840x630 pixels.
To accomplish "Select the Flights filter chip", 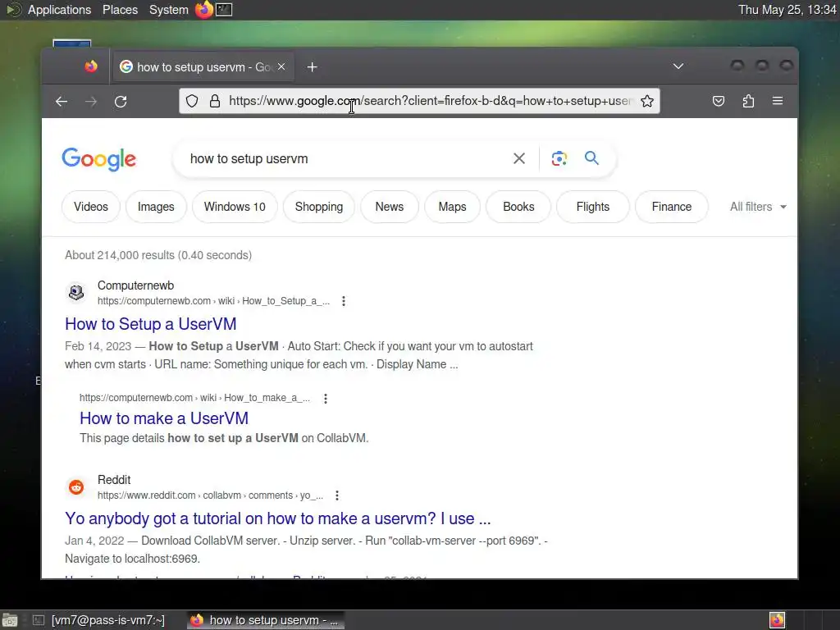I will click(x=593, y=207).
